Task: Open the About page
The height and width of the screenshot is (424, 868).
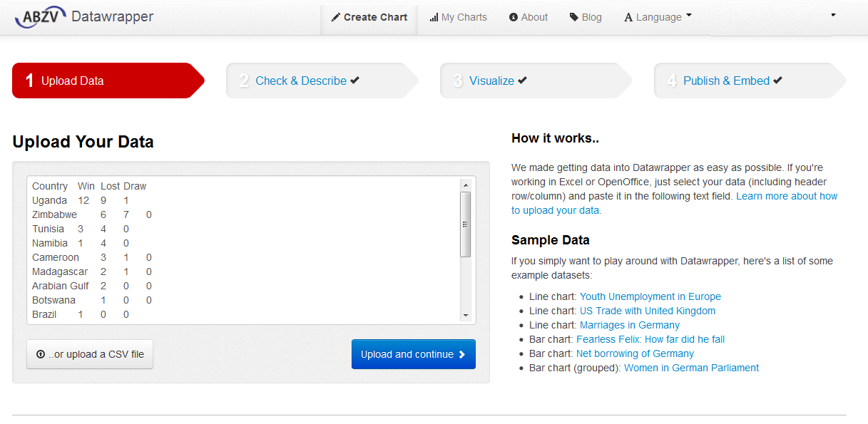Action: point(529,17)
